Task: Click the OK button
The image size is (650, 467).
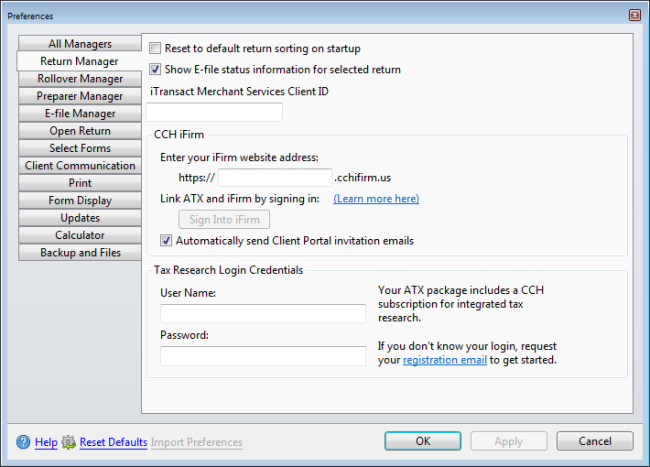Action: click(423, 441)
